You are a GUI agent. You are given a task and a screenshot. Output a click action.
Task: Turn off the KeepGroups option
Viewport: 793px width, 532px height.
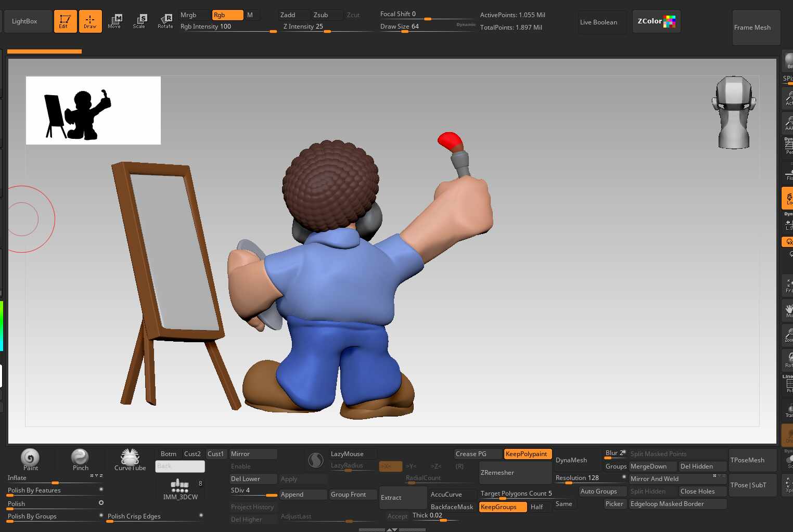point(502,507)
